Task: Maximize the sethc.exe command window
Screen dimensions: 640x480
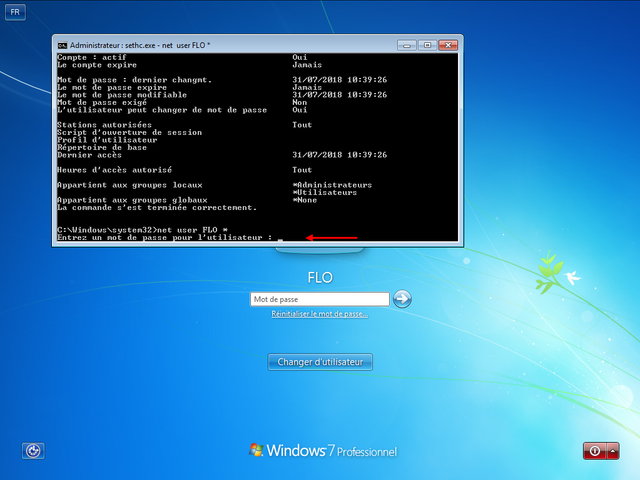Action: click(427, 45)
